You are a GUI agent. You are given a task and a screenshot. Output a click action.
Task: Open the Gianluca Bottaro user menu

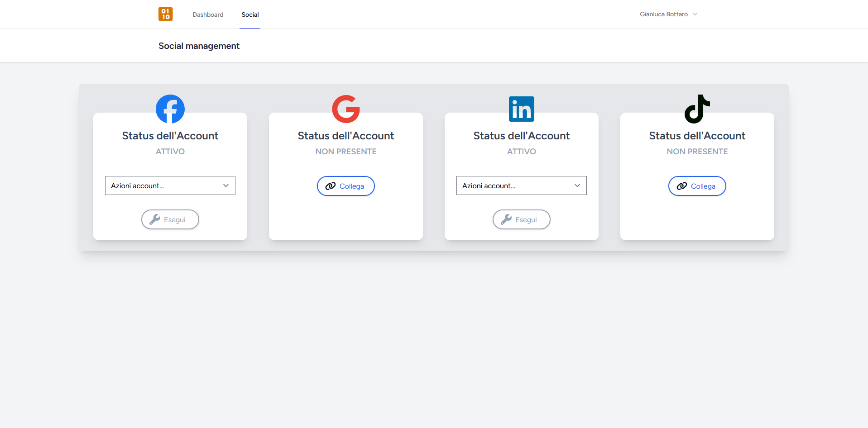click(x=668, y=14)
